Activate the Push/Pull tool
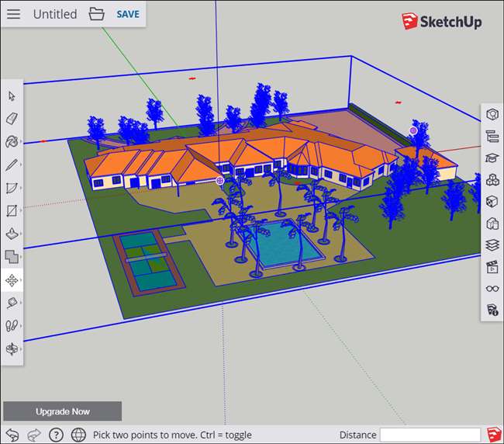Viewport: 504px width, 444px height. [12, 234]
